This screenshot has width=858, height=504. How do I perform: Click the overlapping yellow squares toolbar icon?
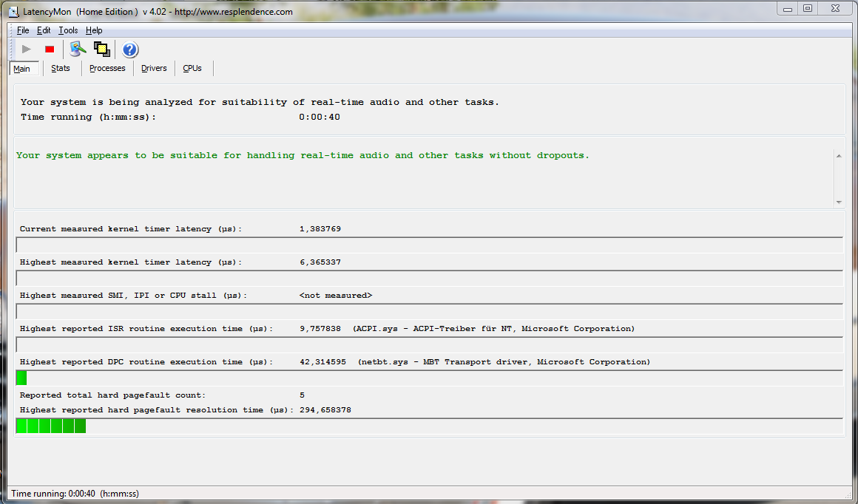coord(101,50)
